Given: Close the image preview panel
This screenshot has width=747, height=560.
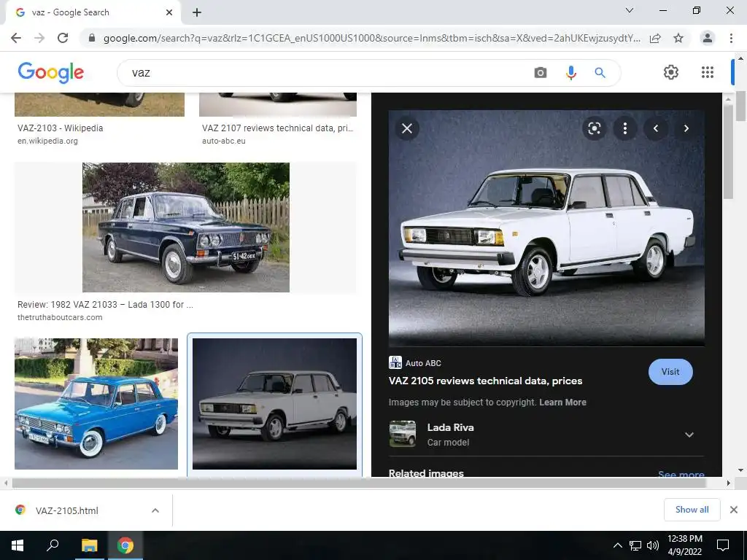Looking at the screenshot, I should point(407,128).
